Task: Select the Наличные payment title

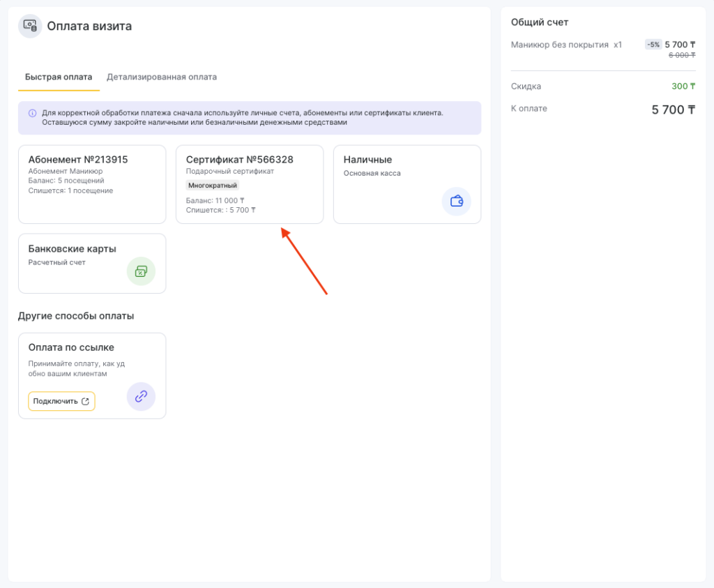Action: pyautogui.click(x=367, y=160)
